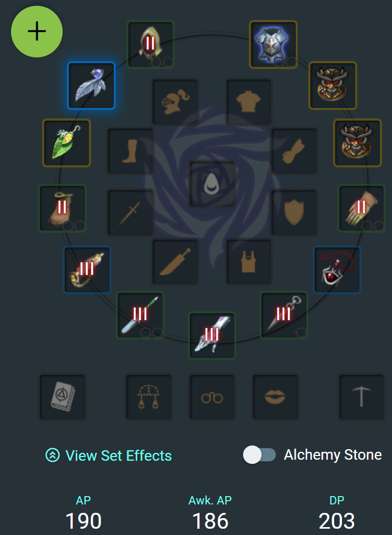Select the green leaf earring slot
392x535 pixels.
pyautogui.click(x=66, y=143)
